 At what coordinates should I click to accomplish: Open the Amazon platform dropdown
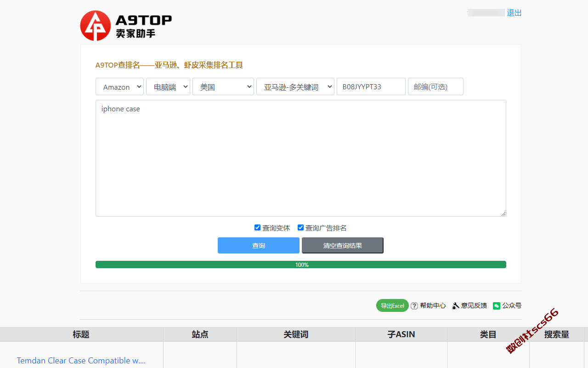tap(120, 86)
